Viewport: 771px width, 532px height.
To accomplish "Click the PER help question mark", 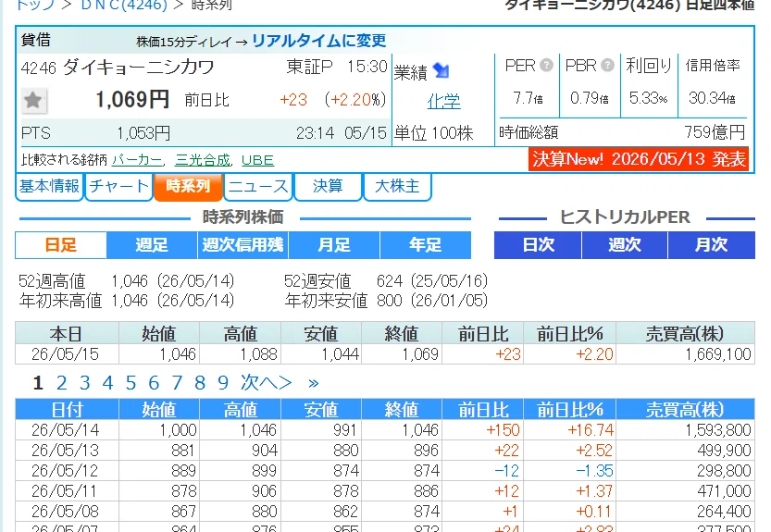I will (x=546, y=65).
